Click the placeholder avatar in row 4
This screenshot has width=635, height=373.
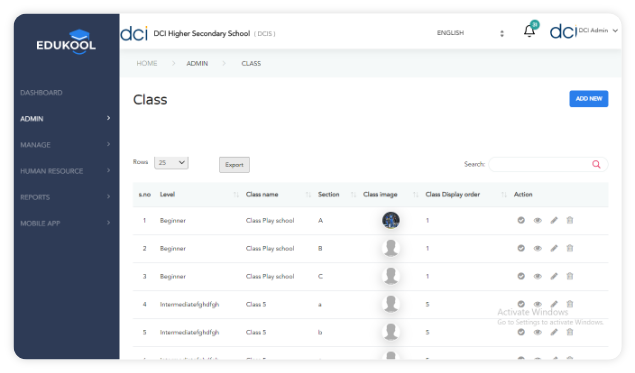click(x=391, y=304)
